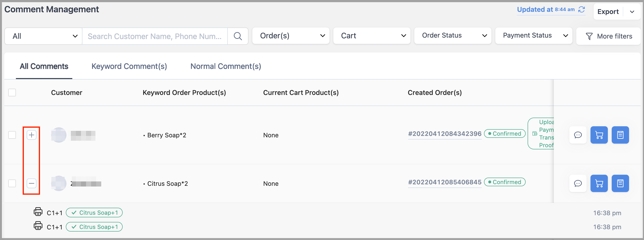644x240 pixels.
Task: Toggle the select-all checkbox in header
Action: coord(12,93)
